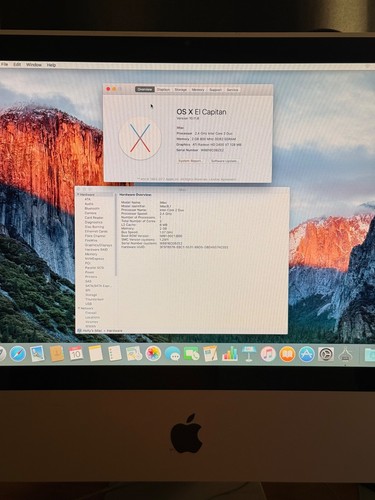Select FireWire in the sidebar
Screen dimensions: 375x500
pos(91,240)
